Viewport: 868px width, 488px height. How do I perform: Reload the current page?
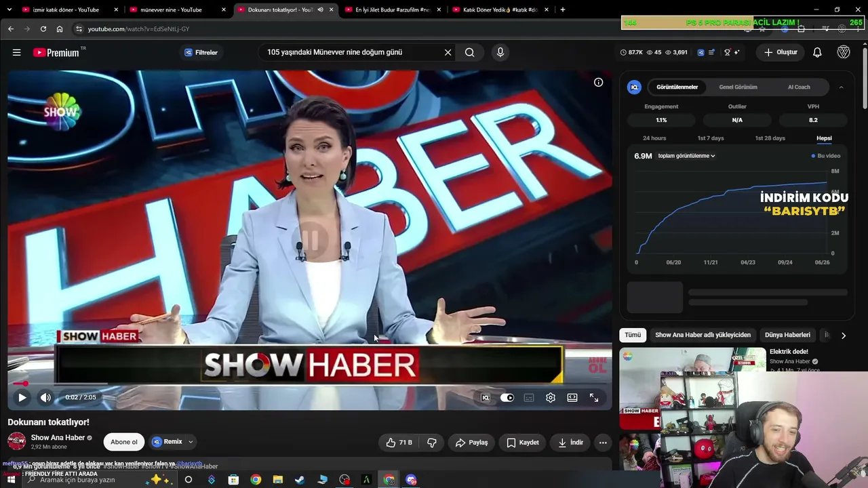tap(43, 29)
